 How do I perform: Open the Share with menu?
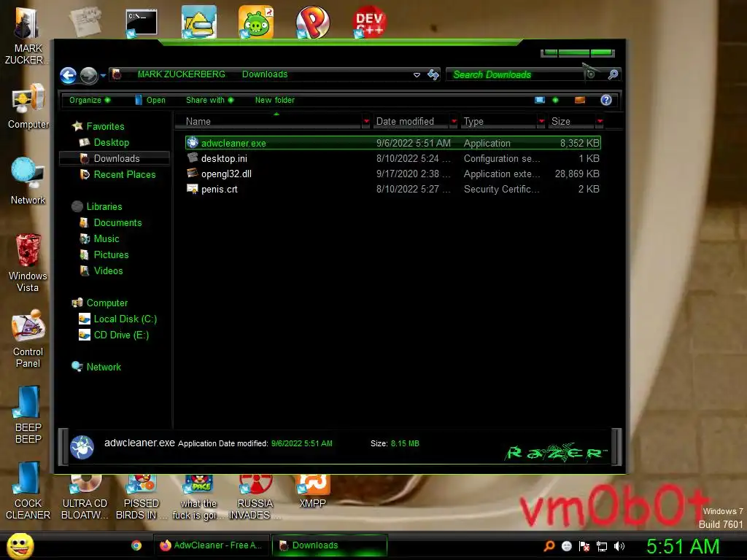click(209, 100)
